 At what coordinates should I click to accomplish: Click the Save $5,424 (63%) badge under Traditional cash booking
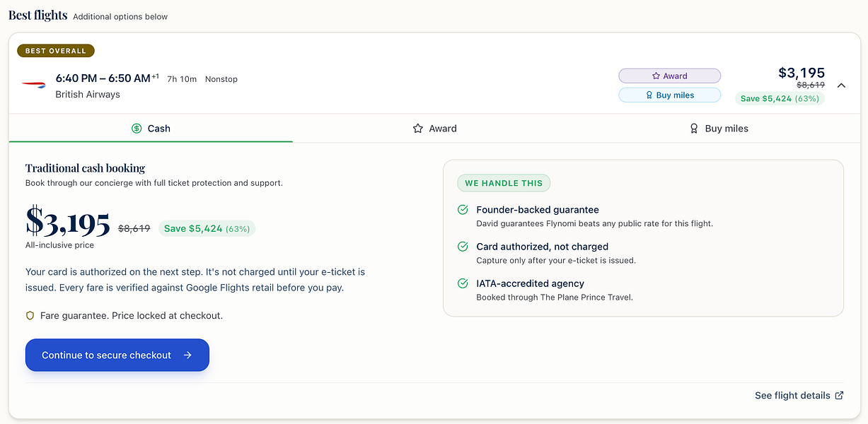(x=207, y=228)
